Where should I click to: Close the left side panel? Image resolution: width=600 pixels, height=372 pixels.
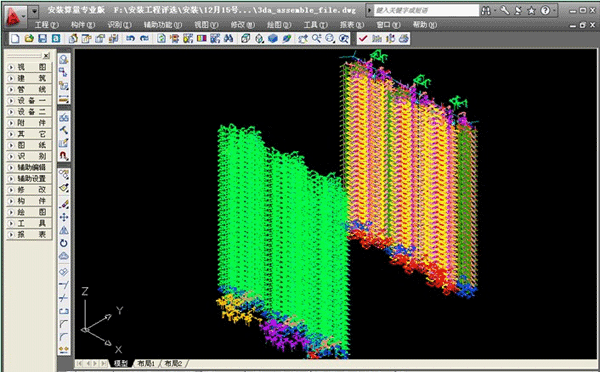point(46,56)
